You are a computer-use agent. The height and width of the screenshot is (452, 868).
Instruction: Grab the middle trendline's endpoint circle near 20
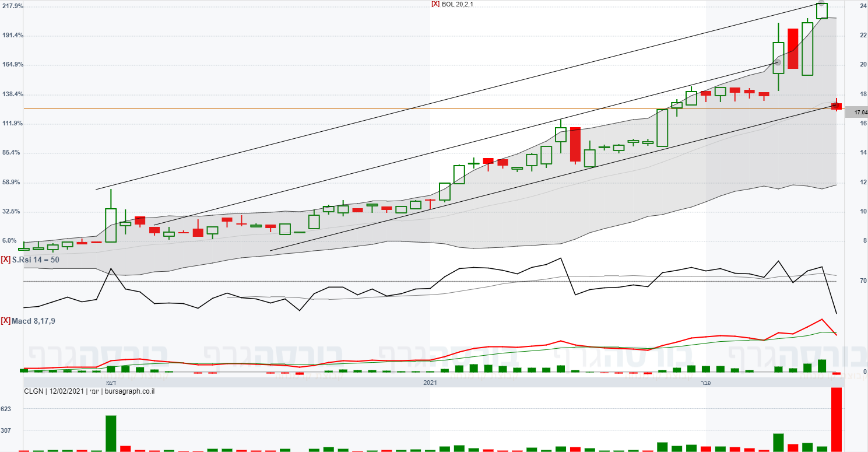tap(778, 62)
